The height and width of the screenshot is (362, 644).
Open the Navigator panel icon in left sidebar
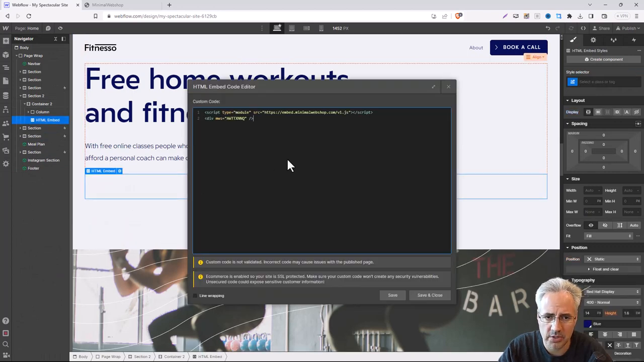pos(6,68)
